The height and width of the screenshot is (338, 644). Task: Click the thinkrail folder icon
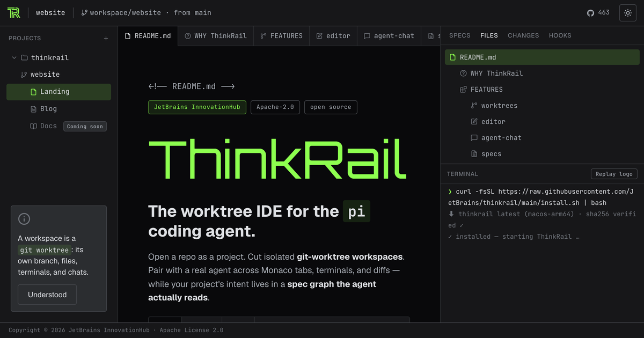coord(24,57)
